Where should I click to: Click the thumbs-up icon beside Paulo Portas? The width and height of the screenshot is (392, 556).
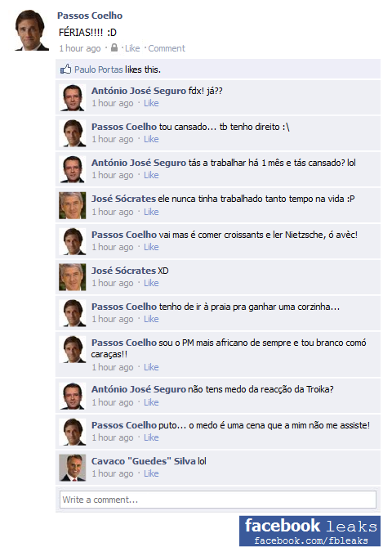click(65, 69)
